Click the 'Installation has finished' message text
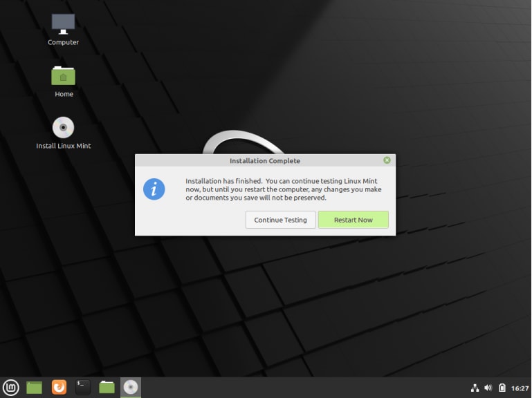Image resolution: width=532 pixels, height=398 pixels. [x=284, y=189]
